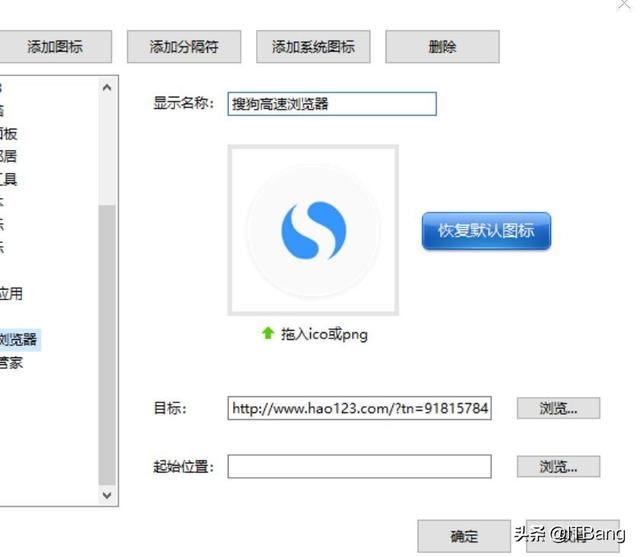The height and width of the screenshot is (557, 640).
Task: Confirm with the 确定 button
Action: point(464,536)
